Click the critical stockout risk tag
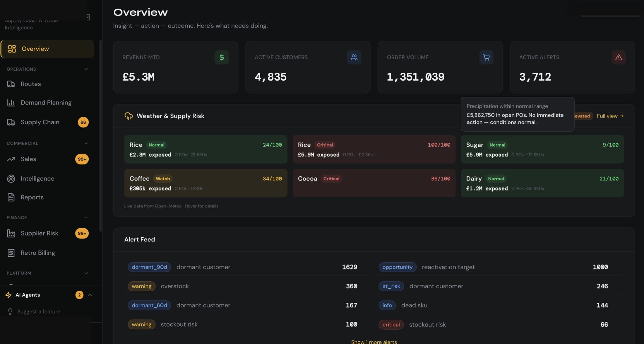644x344 pixels. (x=391, y=324)
